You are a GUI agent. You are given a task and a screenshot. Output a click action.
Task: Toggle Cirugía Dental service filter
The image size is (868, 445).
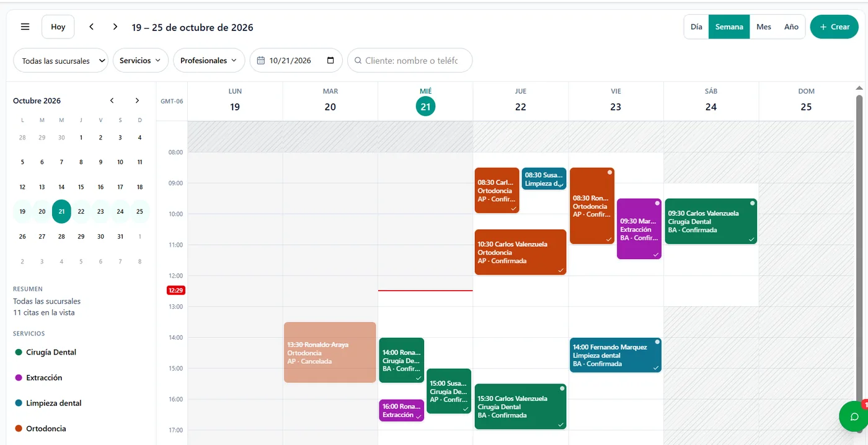click(x=45, y=352)
